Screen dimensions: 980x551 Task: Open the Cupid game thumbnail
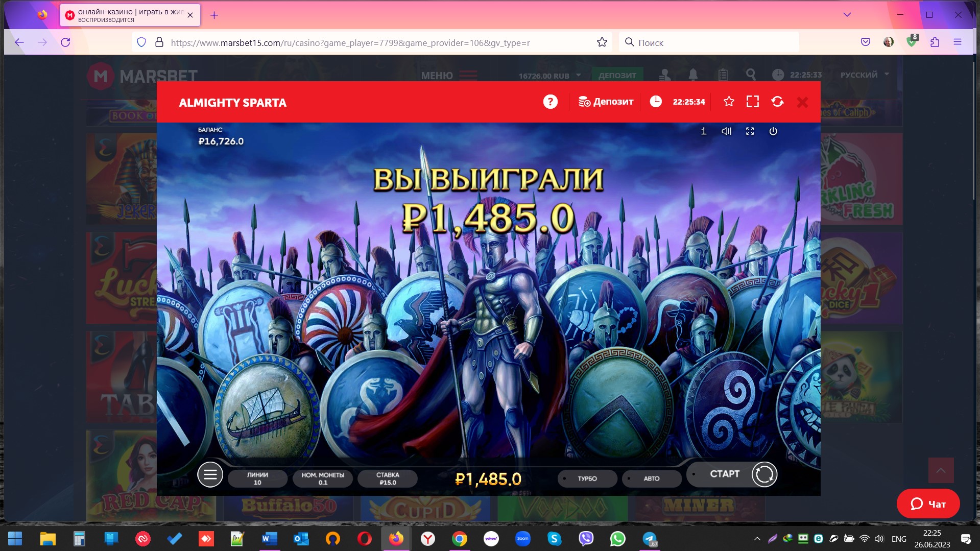pos(426,509)
